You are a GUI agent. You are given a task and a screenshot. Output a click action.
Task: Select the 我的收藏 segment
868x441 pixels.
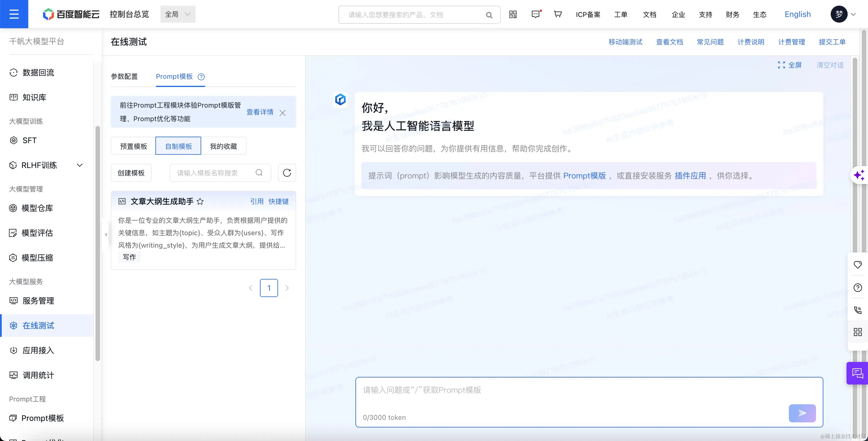click(x=223, y=146)
